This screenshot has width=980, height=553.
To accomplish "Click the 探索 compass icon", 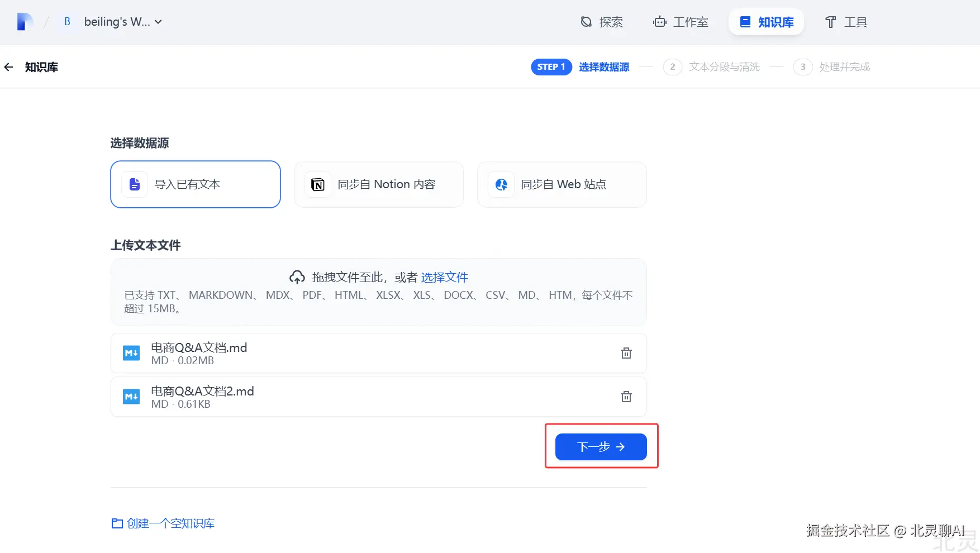I will [x=586, y=22].
